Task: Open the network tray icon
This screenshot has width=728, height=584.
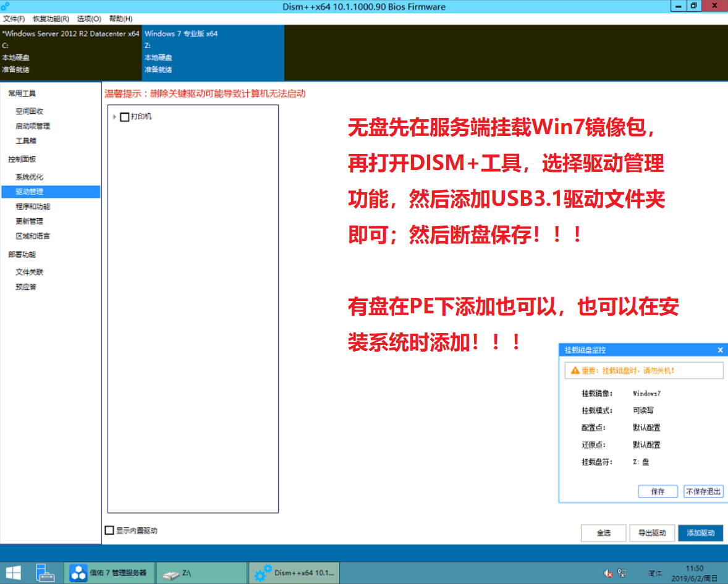Action: (622, 573)
